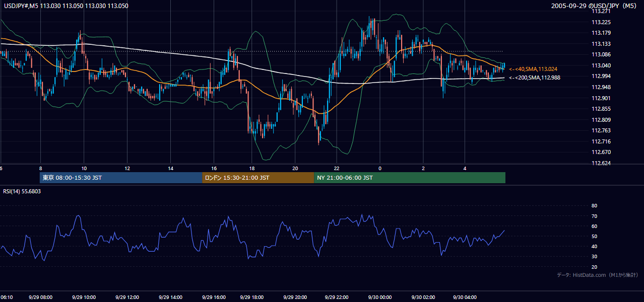This screenshot has width=644, height=302.
Task: Click the 9/29 14:00 time label
Action: 170,297
